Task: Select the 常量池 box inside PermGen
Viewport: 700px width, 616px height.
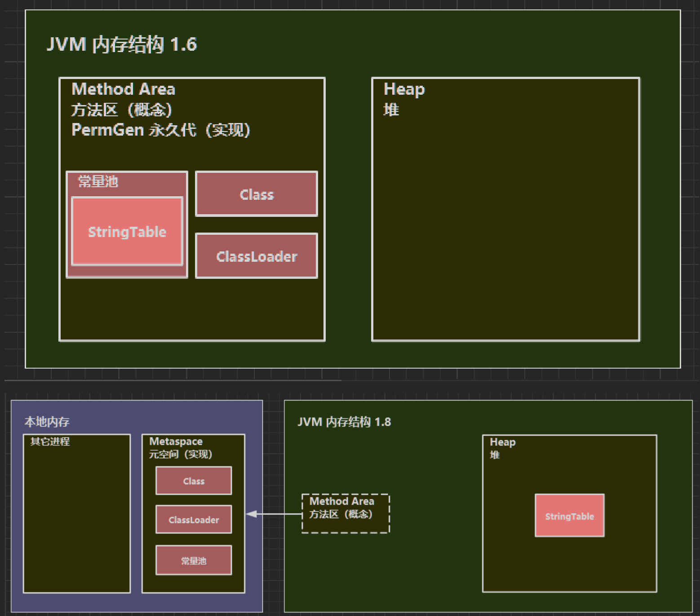Action: 98,181
